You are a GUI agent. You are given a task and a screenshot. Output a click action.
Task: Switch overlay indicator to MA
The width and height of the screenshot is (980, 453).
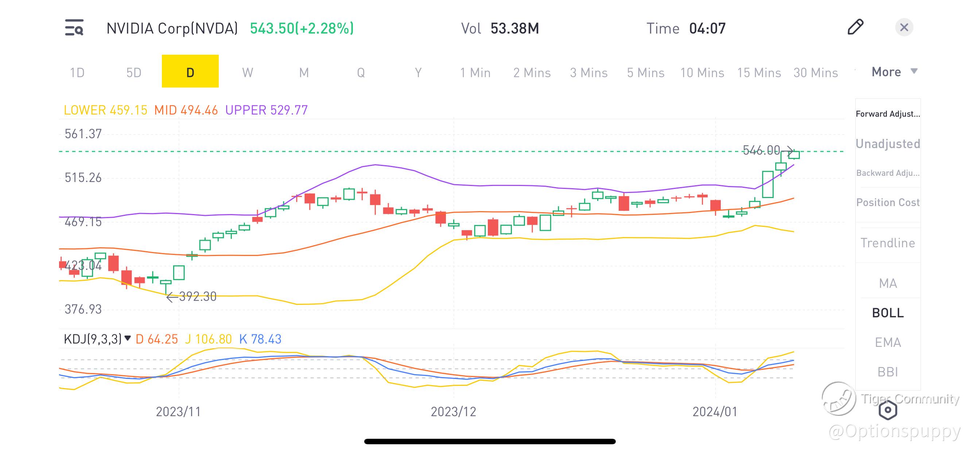click(x=887, y=283)
